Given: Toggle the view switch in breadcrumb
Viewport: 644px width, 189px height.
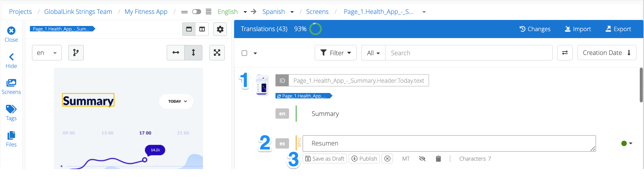Looking at the screenshot, I should click(196, 12).
